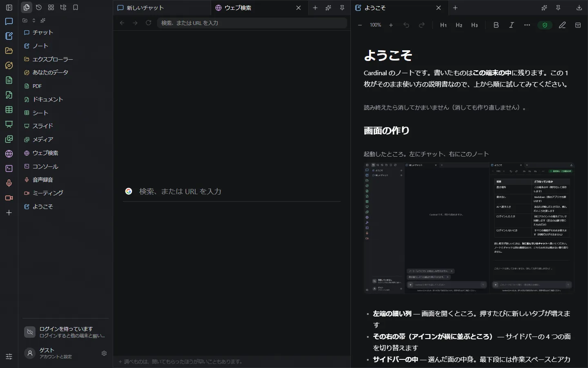Viewport: 588px width, 368px height.
Task: Open the note icon in the left rail
Action: [9, 36]
